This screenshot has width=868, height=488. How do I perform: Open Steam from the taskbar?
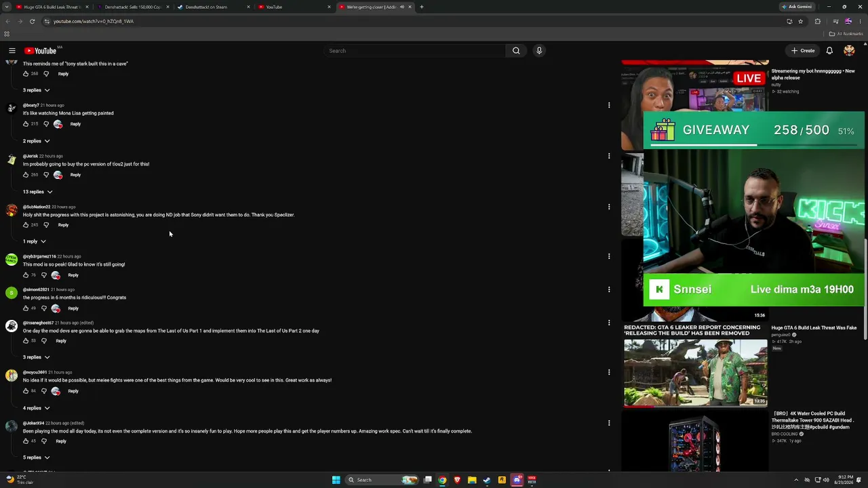point(487,480)
